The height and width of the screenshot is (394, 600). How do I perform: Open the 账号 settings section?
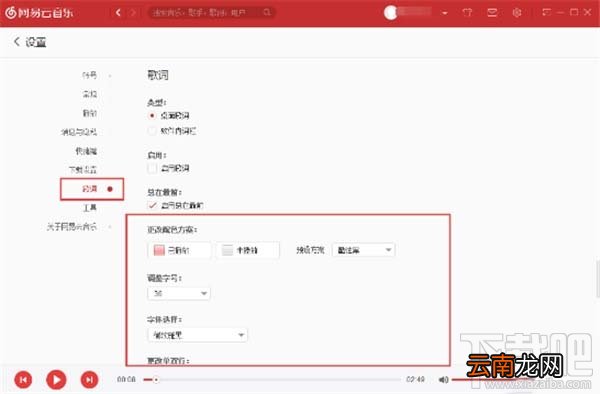coord(90,75)
